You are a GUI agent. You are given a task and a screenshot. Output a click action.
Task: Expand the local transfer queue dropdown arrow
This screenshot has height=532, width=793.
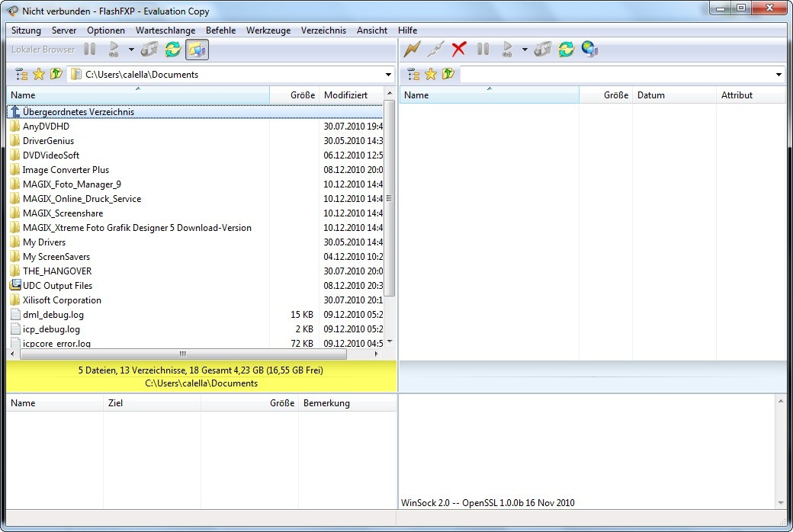[x=131, y=50]
